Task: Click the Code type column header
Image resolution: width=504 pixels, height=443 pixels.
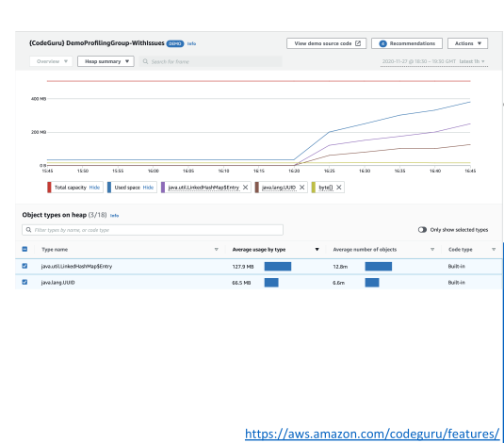Action: click(x=461, y=250)
